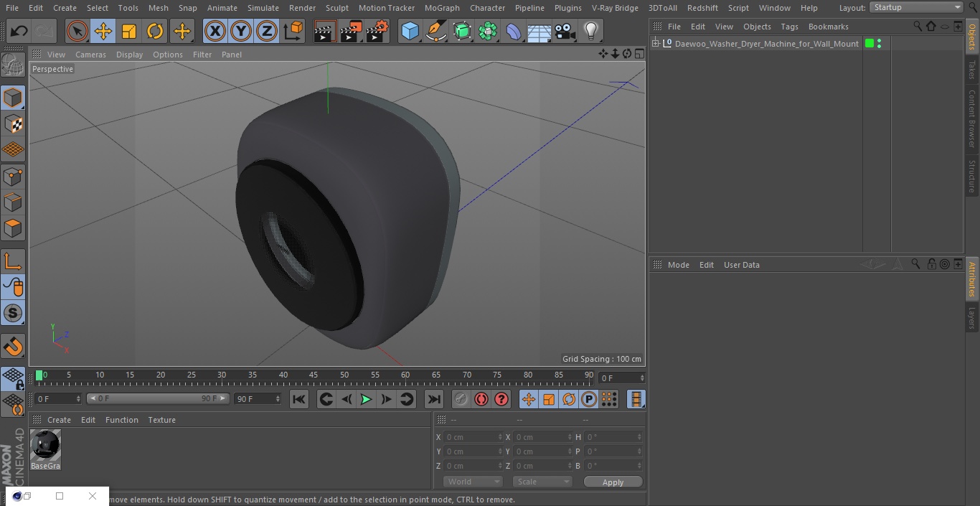This screenshot has height=506, width=980.
Task: Open the Objects manager Tags menu
Action: coord(789,27)
